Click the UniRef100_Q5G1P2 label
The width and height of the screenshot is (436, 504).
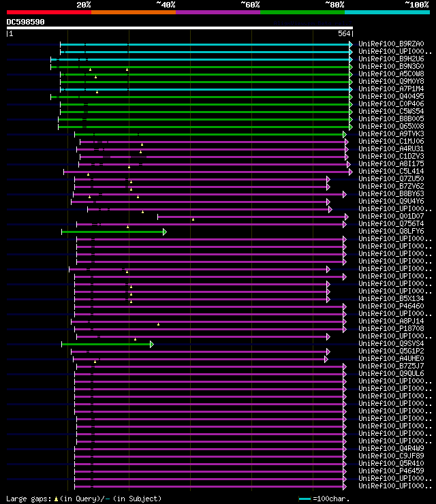pyautogui.click(x=391, y=351)
